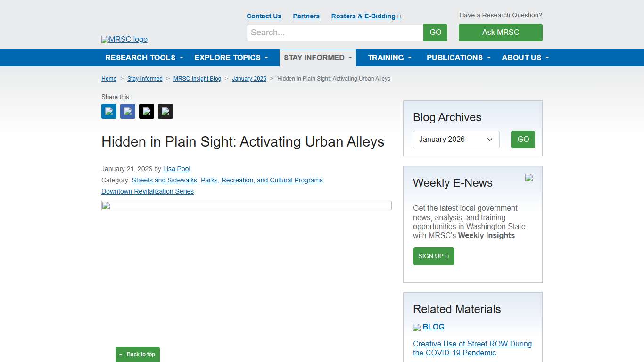
Task: Click the SIGN UP button for Weekly Insights
Action: tap(433, 256)
